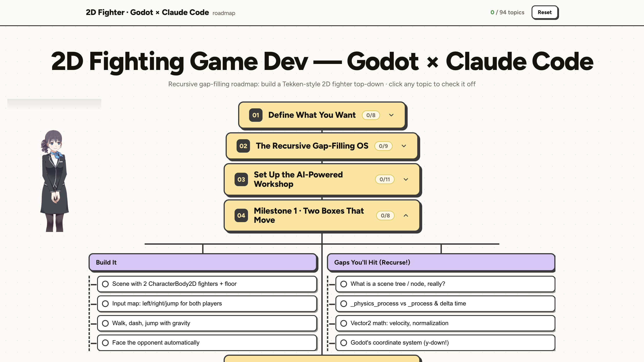Click The Recursive Gap-Filling OS title
The image size is (644, 362).
click(x=312, y=146)
